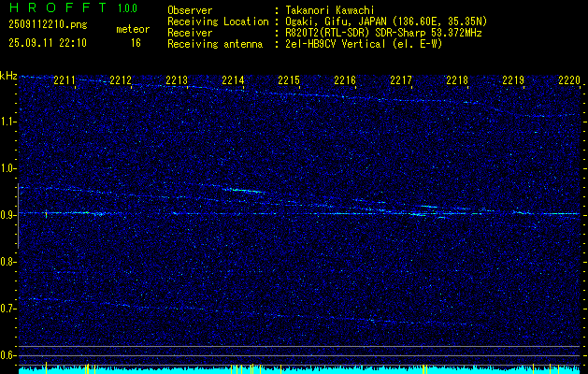Click the meteor count value 16
588x374 pixels.
[x=136, y=43]
